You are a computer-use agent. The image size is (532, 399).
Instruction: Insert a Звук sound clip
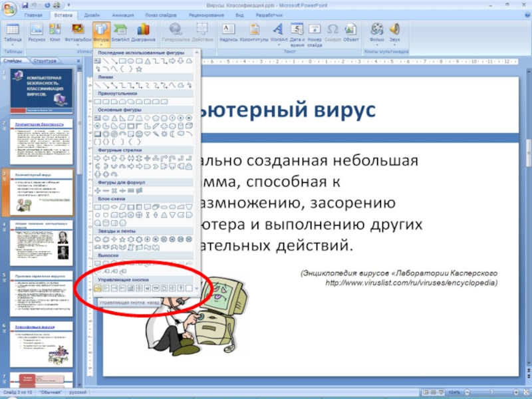394,34
